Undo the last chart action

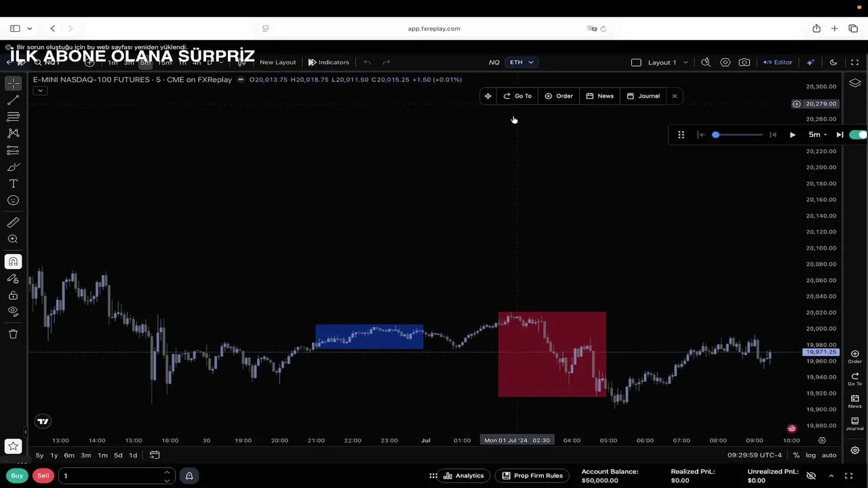367,62
